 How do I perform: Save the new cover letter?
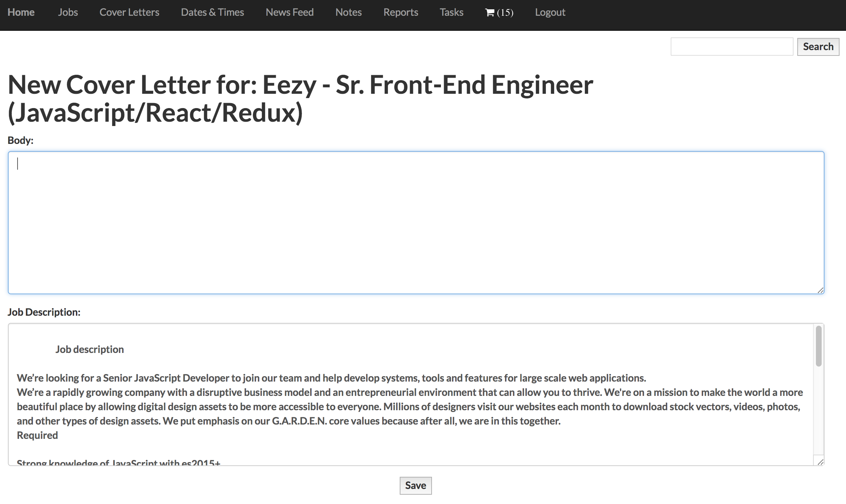415,485
